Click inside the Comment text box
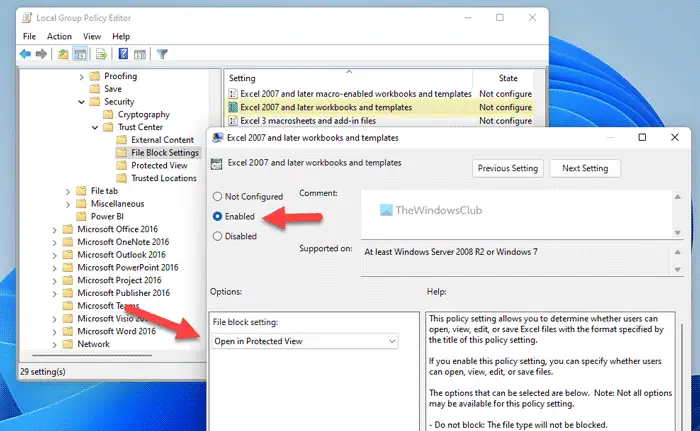Screen dimensions: 700x431 [517, 214]
